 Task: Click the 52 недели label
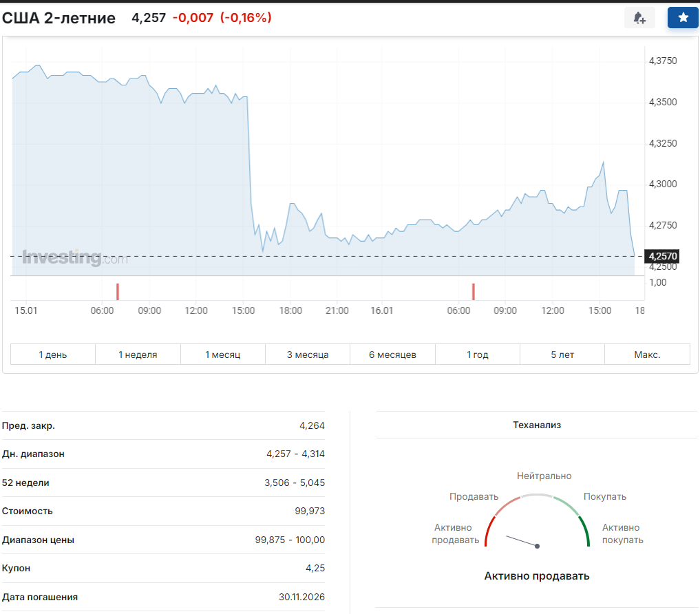coord(25,483)
